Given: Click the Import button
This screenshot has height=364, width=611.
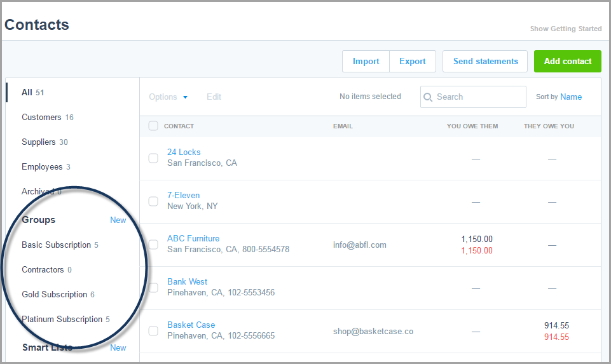Looking at the screenshot, I should tap(366, 61).
